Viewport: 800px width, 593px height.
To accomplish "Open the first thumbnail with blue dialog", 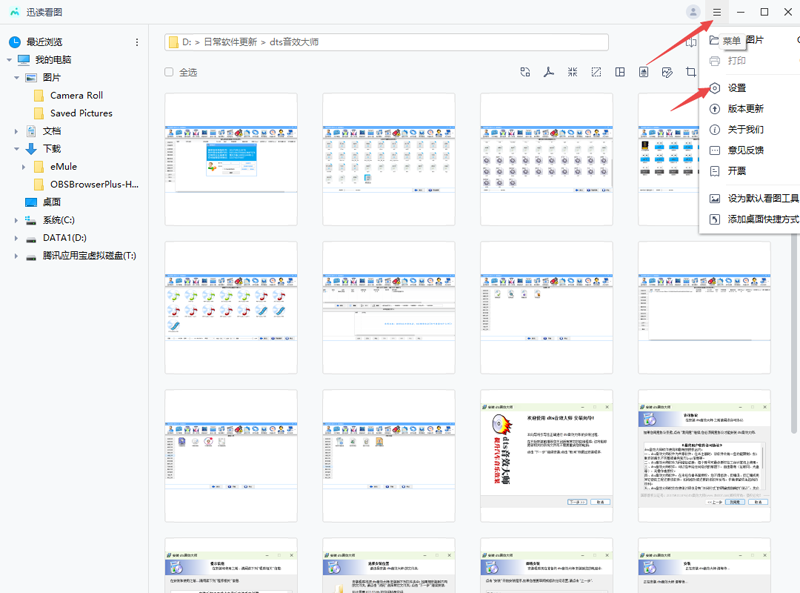I will 231,159.
